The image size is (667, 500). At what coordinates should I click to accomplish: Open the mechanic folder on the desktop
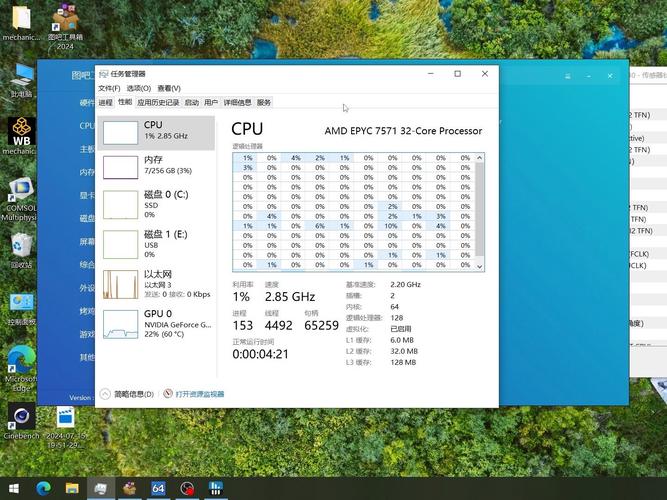[x=21, y=22]
